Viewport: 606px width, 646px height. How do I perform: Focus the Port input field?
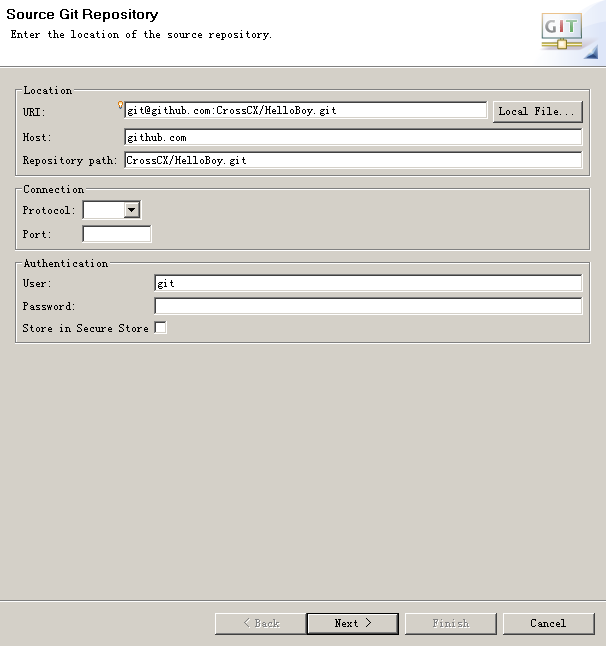[x=117, y=234]
